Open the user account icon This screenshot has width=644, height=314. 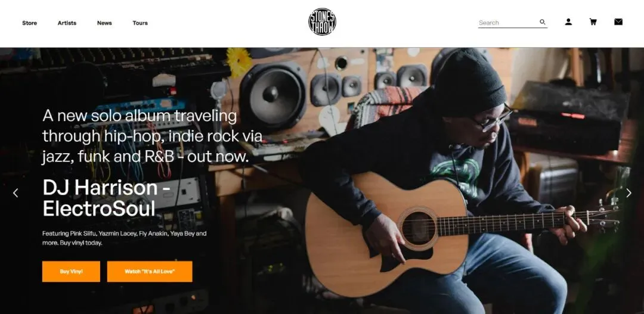coord(568,22)
